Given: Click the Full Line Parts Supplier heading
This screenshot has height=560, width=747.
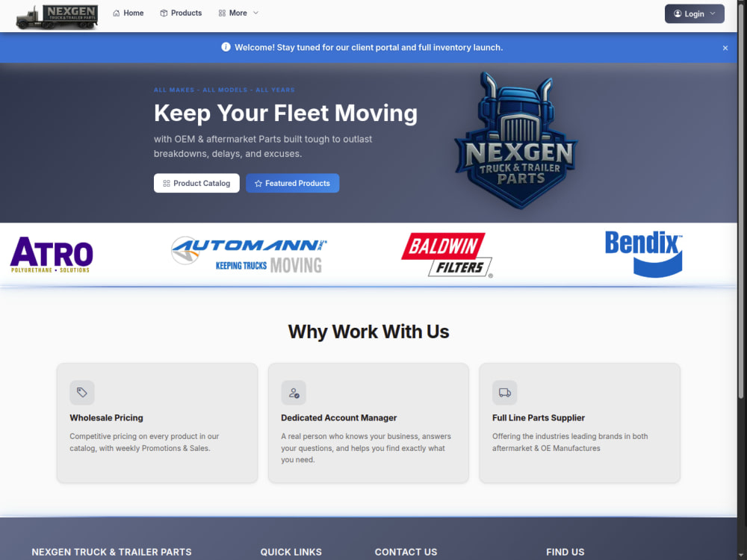Looking at the screenshot, I should click(x=539, y=417).
